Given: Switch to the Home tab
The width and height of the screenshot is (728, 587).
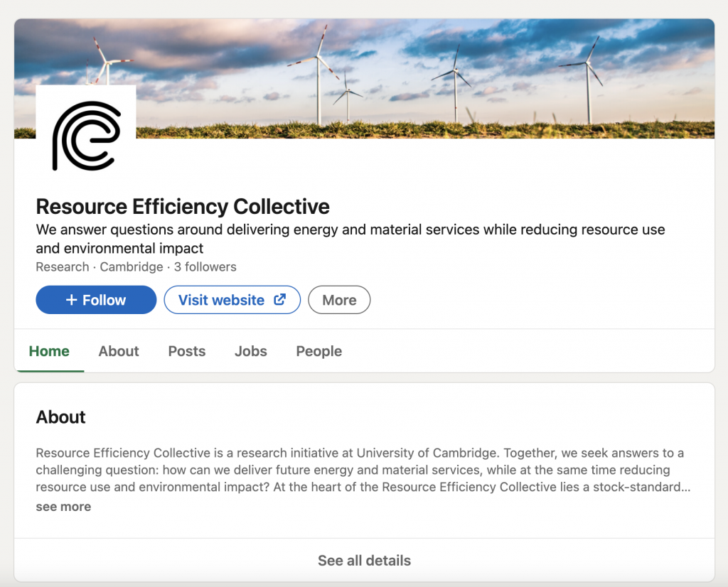Looking at the screenshot, I should (49, 351).
